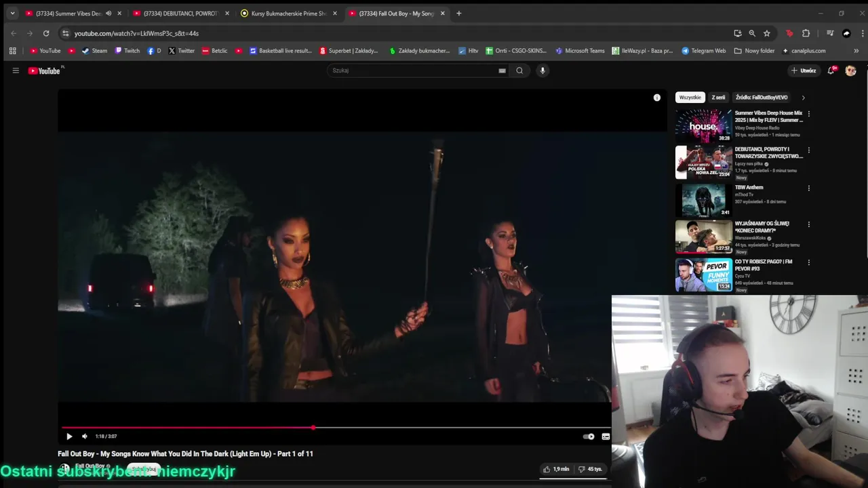Image resolution: width=868 pixels, height=488 pixels.
Task: Click the address bar URL
Action: [x=136, y=33]
